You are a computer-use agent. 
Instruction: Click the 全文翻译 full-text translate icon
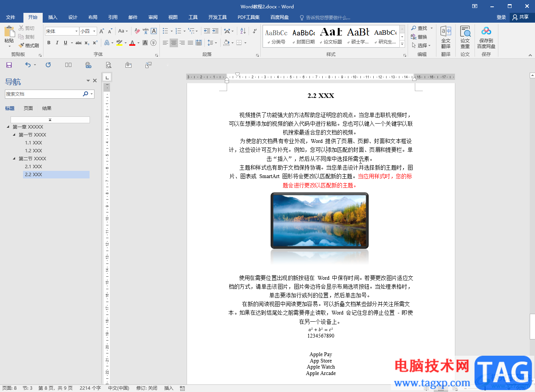coord(446,37)
